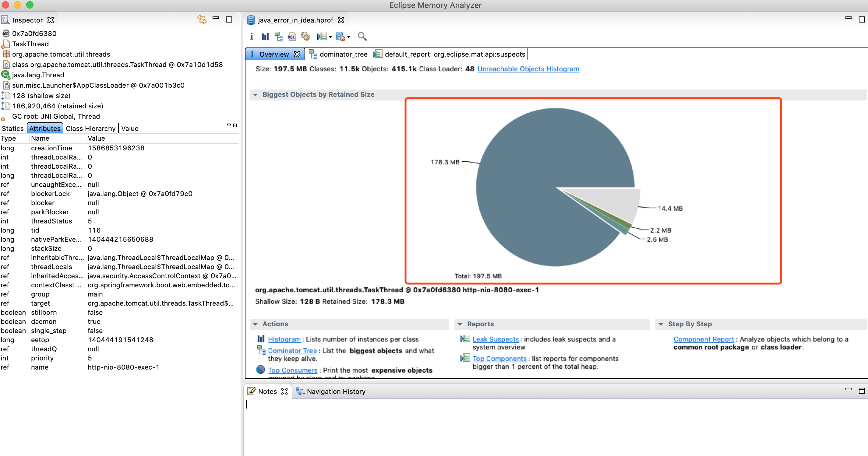Open dropdown arrow next to query browser

[349, 37]
